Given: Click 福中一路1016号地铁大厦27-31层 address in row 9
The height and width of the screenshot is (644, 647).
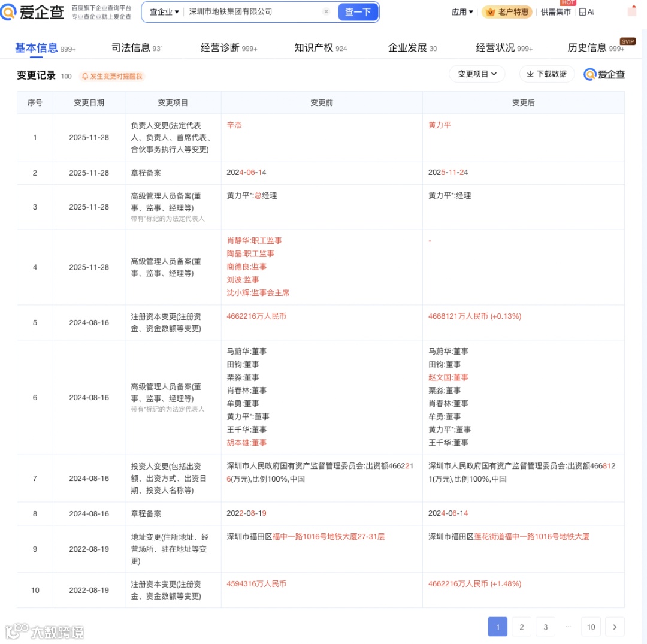Looking at the screenshot, I should 328,537.
